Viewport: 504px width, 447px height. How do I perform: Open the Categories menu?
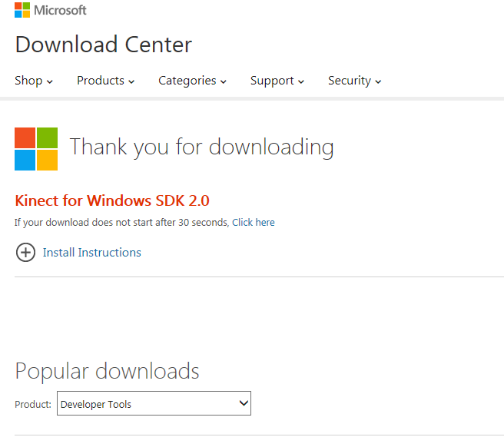coord(192,81)
